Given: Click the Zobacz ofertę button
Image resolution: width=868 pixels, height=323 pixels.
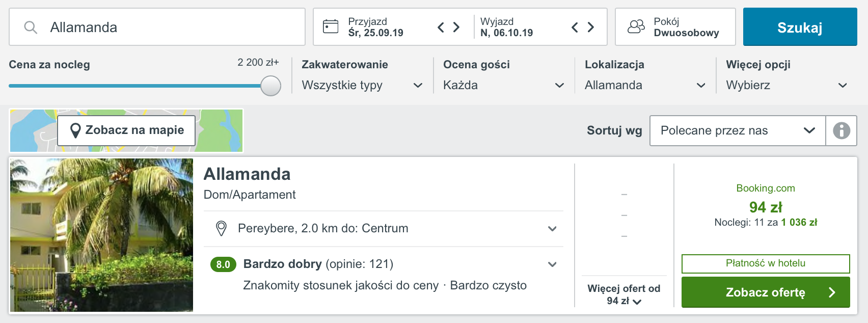Looking at the screenshot, I should 766,292.
